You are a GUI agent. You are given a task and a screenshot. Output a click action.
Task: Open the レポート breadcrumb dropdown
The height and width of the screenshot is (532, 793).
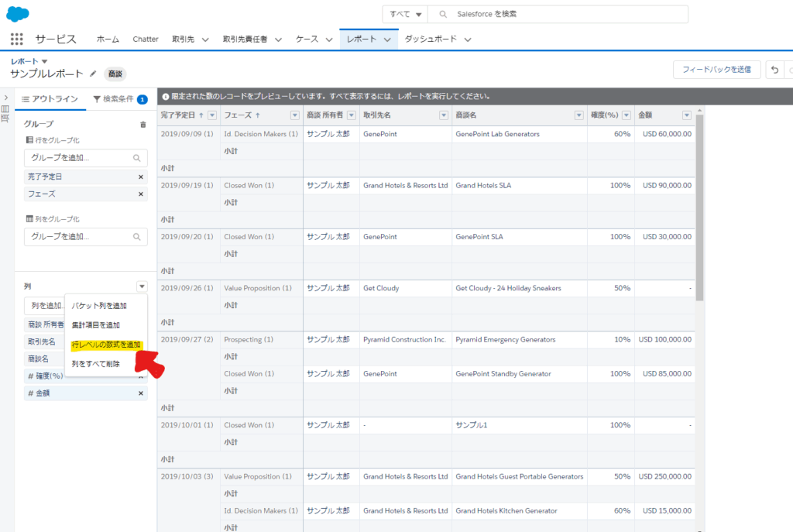coord(44,61)
